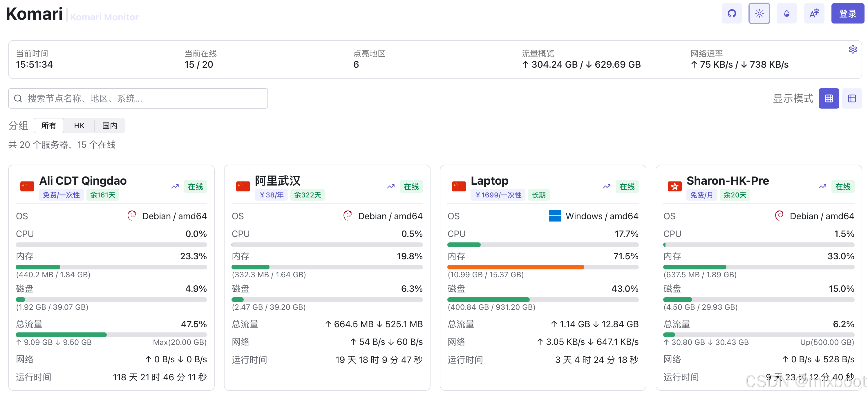Click the 登录 login button
The width and height of the screenshot is (868, 396).
click(x=847, y=13)
